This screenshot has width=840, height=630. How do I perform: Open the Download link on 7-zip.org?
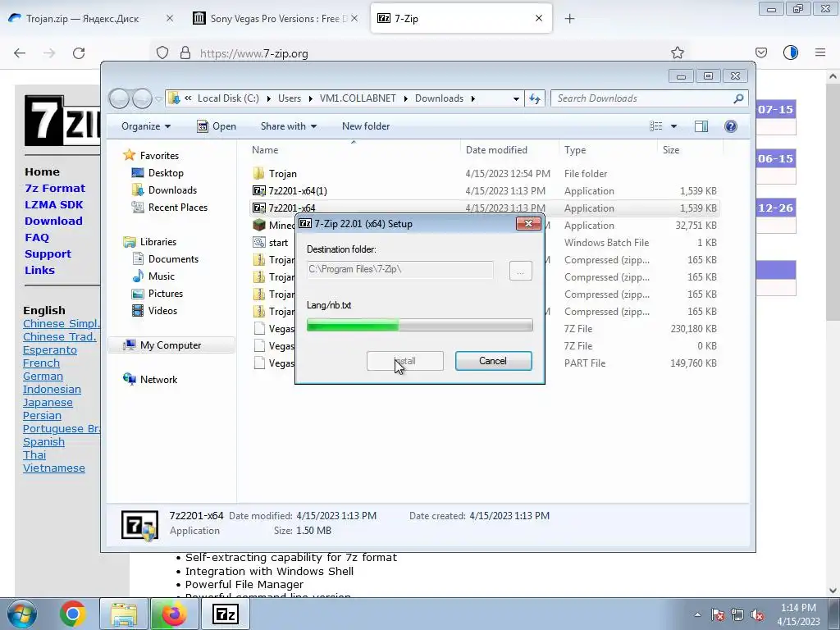coord(53,221)
